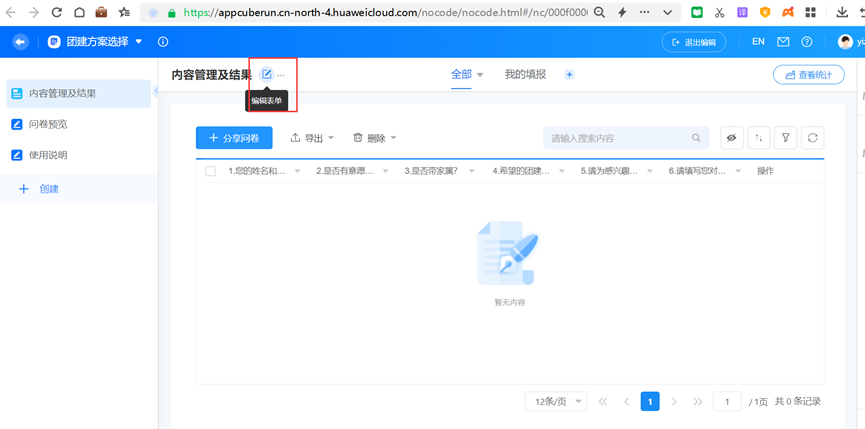Open the more options dots beside title
Viewport: 865px width, 429px height.
tap(281, 75)
